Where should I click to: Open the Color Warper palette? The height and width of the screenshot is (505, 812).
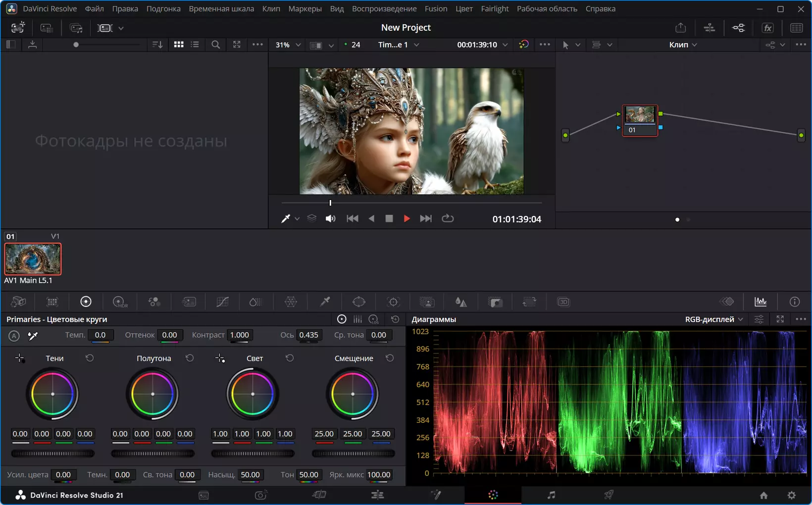291,302
